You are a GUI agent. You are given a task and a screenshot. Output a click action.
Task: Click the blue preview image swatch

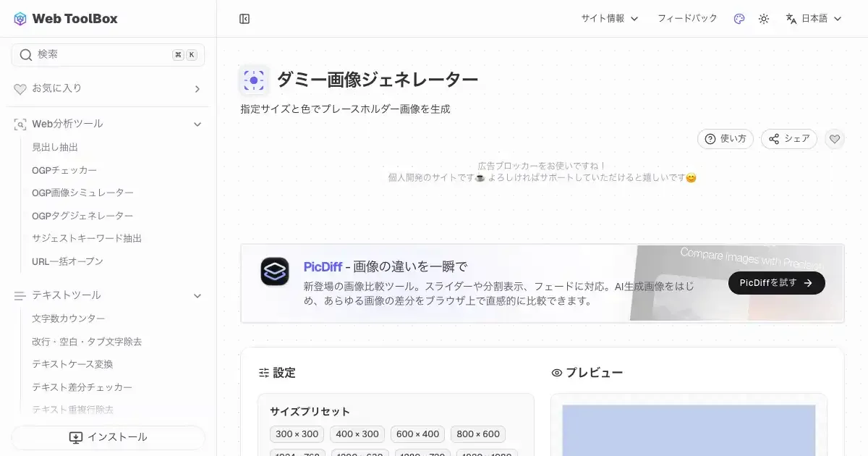click(x=689, y=430)
